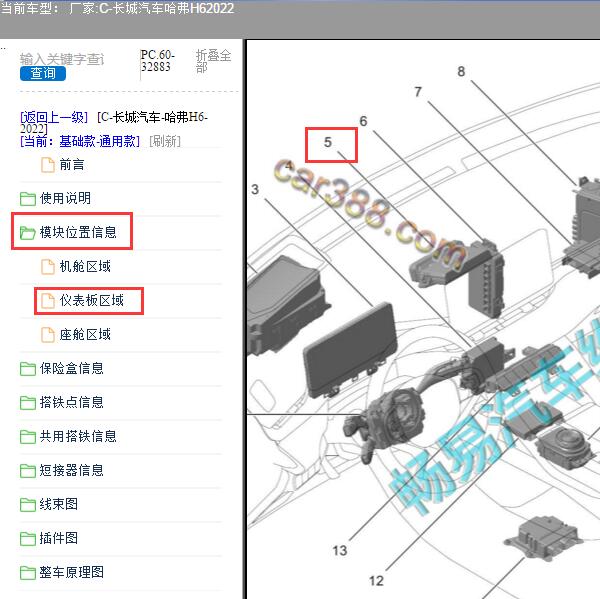This screenshot has height=599, width=600.
Task: Click the steering column switch component
Action: pyautogui.click(x=386, y=421)
